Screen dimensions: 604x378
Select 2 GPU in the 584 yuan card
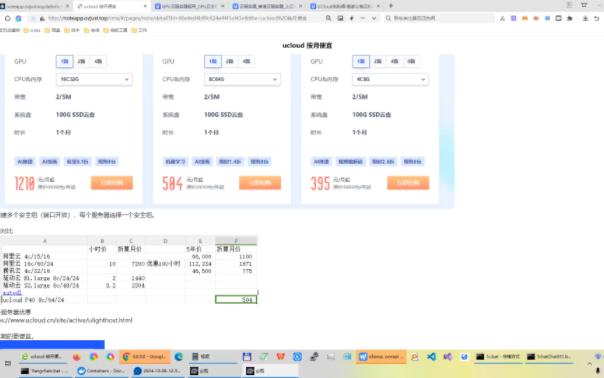click(230, 61)
